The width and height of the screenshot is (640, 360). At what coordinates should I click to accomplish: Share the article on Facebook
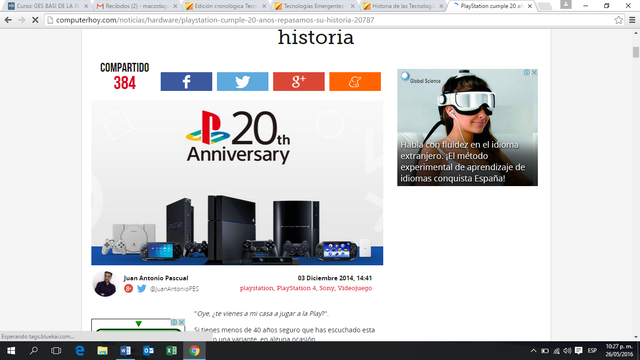pyautogui.click(x=186, y=82)
